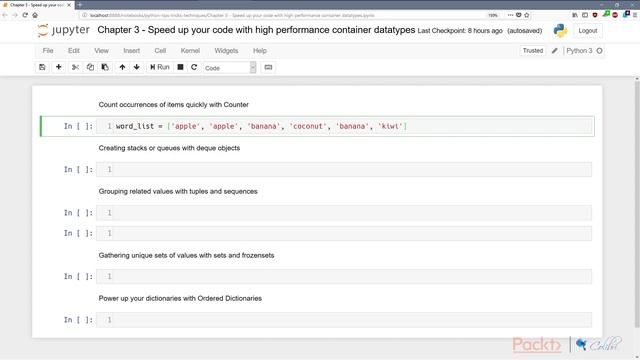Click the pencil edit-mode icon
The height and width of the screenshot is (360, 640).
tap(554, 51)
